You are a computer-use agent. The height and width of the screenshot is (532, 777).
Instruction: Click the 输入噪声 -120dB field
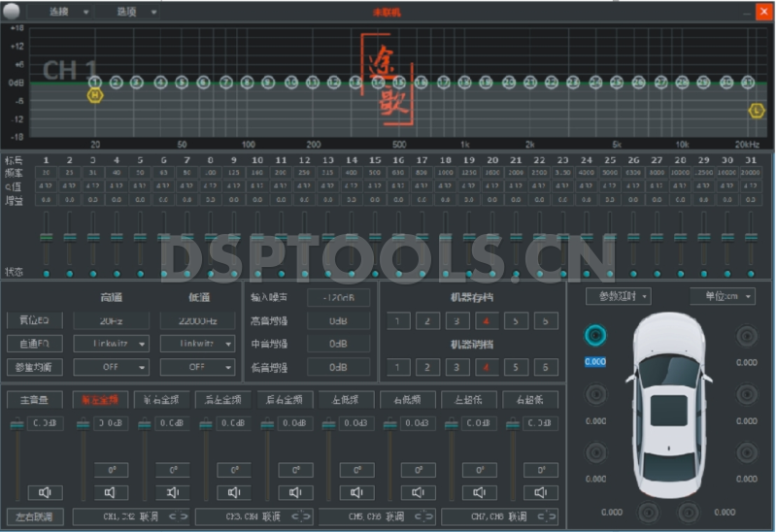point(338,298)
